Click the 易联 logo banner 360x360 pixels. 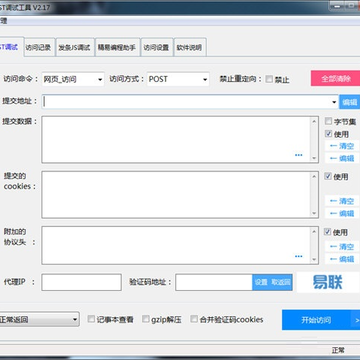(x=328, y=282)
